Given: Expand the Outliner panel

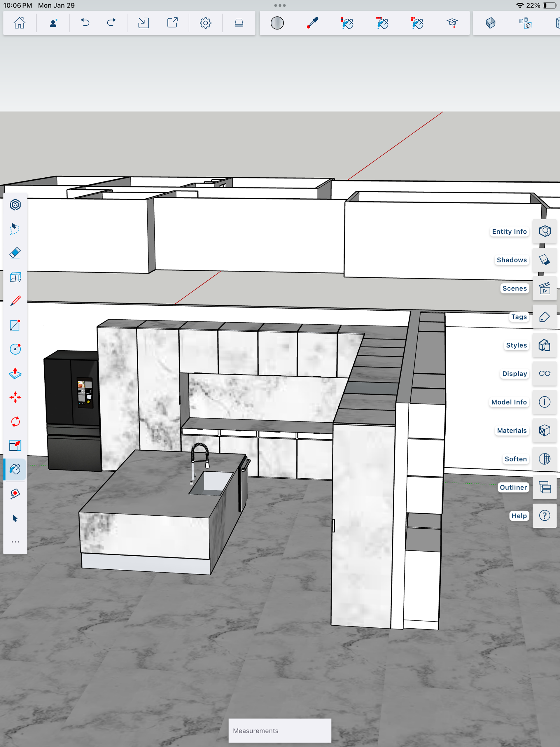Looking at the screenshot, I should 545,488.
